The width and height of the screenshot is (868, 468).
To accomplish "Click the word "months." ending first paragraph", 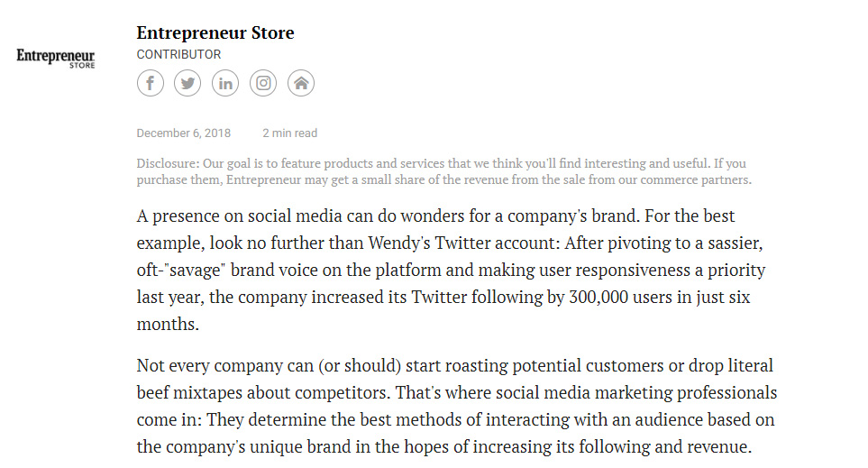I will (168, 325).
